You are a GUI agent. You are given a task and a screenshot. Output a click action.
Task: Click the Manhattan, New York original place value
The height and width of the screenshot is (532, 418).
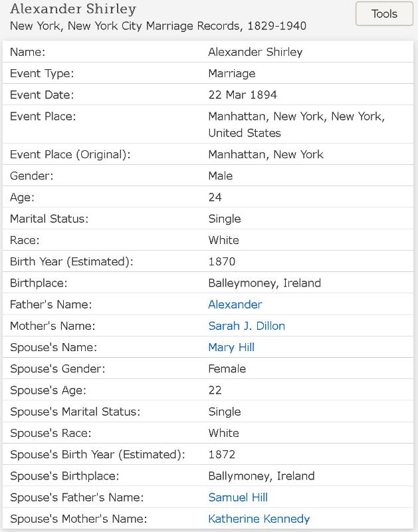[x=266, y=154]
